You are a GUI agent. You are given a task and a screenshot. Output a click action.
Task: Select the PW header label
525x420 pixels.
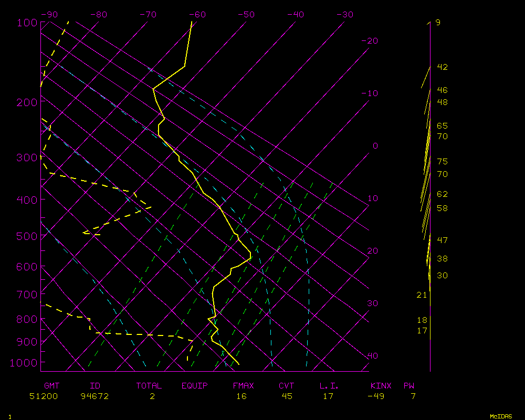(408, 386)
